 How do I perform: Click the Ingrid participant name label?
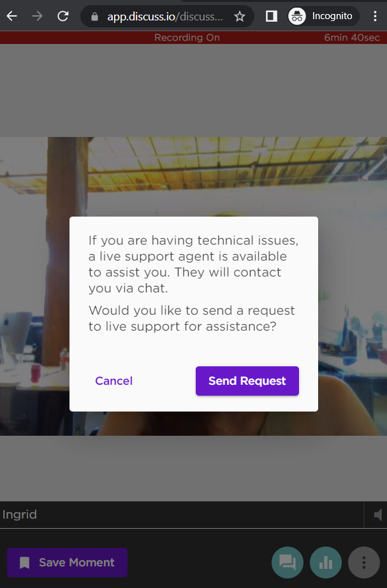tap(20, 515)
